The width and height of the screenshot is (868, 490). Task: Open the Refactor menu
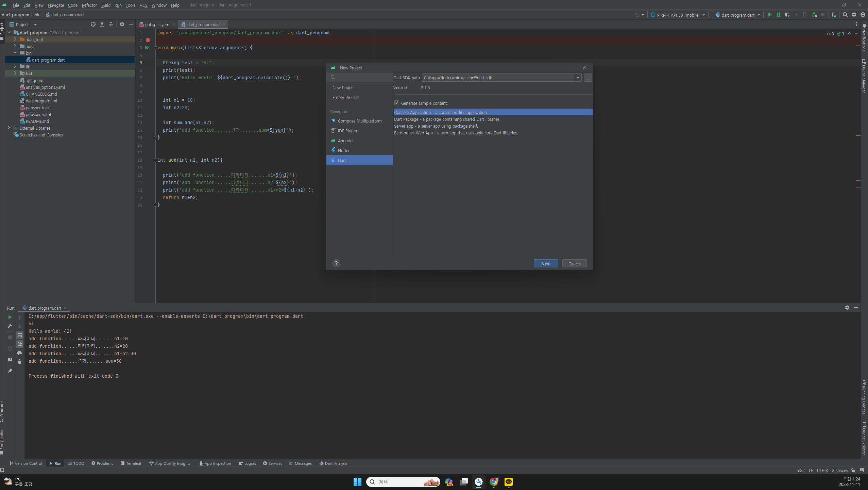pyautogui.click(x=89, y=5)
